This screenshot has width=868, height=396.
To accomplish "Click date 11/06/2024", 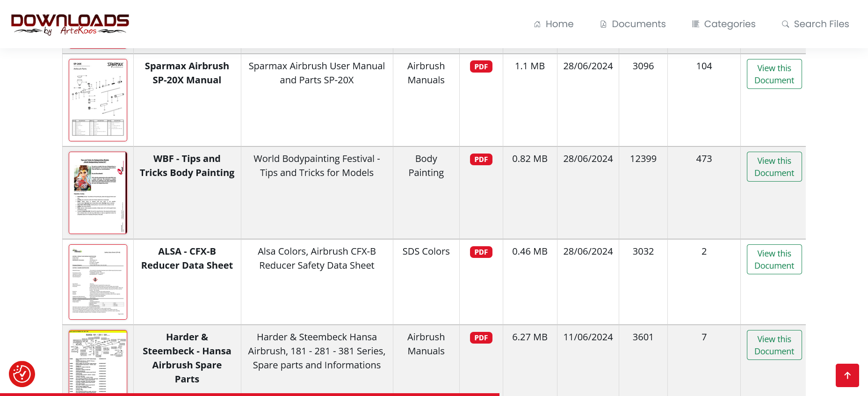I will (588, 337).
